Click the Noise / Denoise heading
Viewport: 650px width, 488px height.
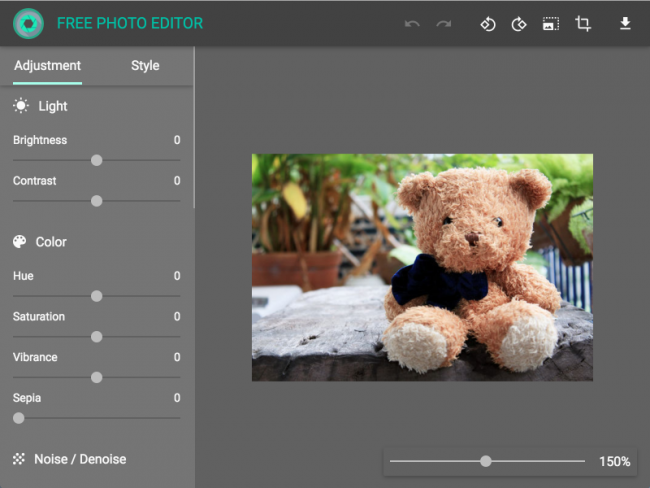click(80, 459)
